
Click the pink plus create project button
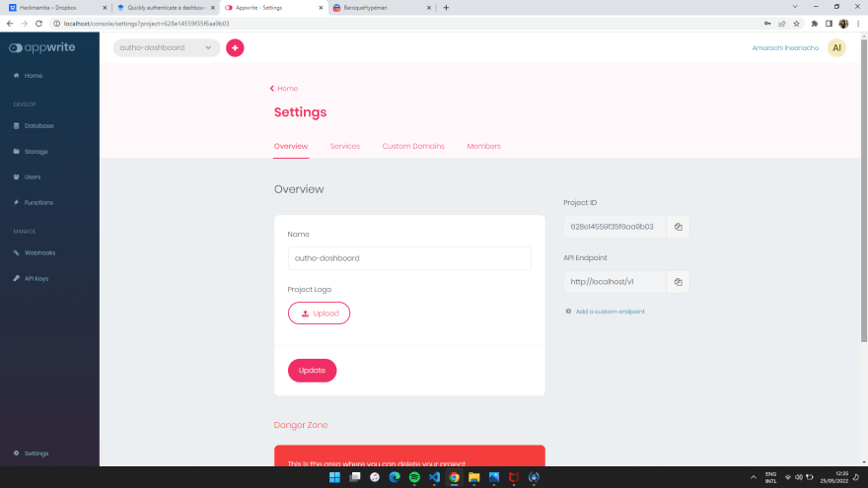coord(235,47)
